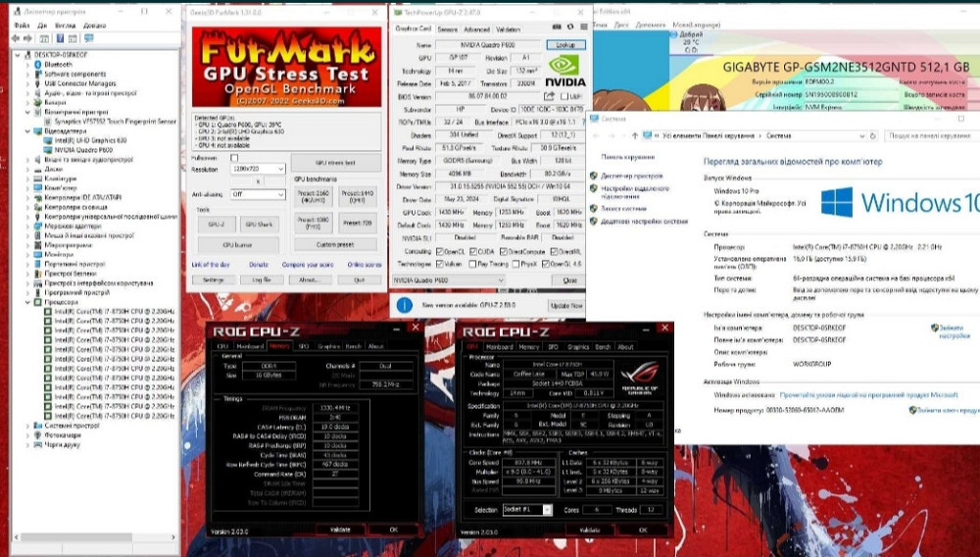Enable the Fullscreen checkbox in FurMark

[x=234, y=157]
